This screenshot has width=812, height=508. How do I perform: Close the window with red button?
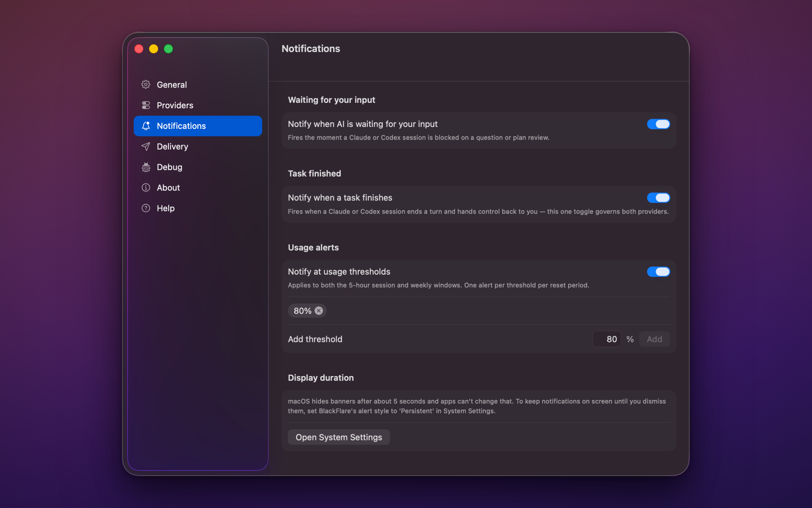(139, 49)
